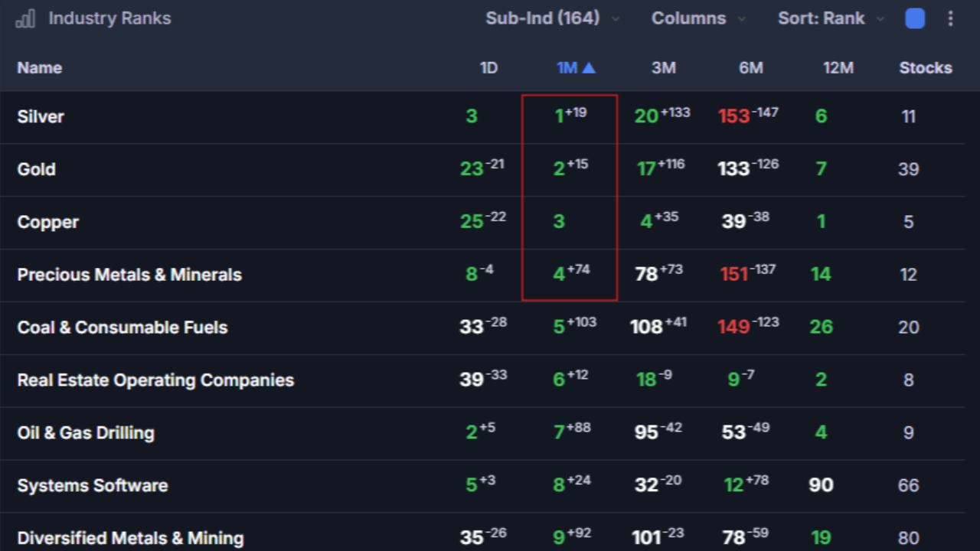Select Coal & Consumable Fuels entry

[122, 328]
